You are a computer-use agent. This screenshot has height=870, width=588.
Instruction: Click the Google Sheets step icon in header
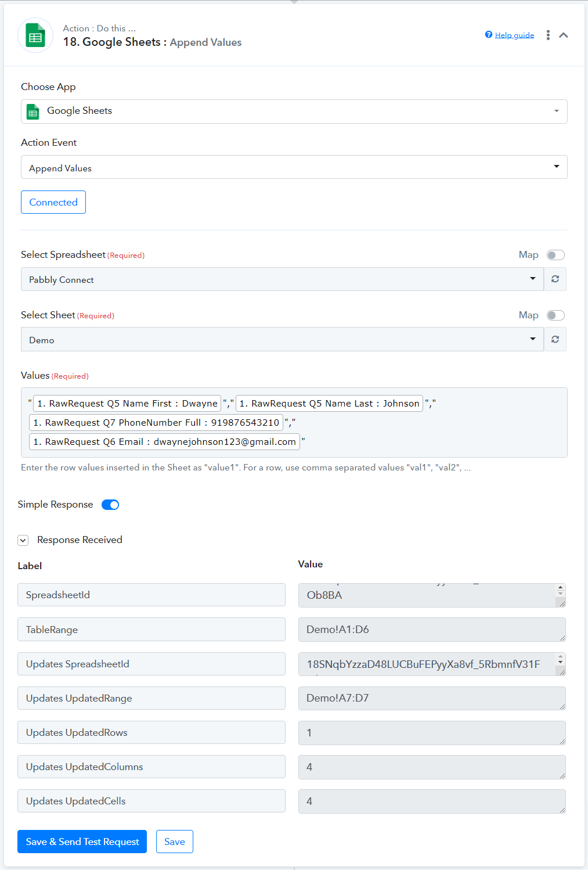[35, 35]
